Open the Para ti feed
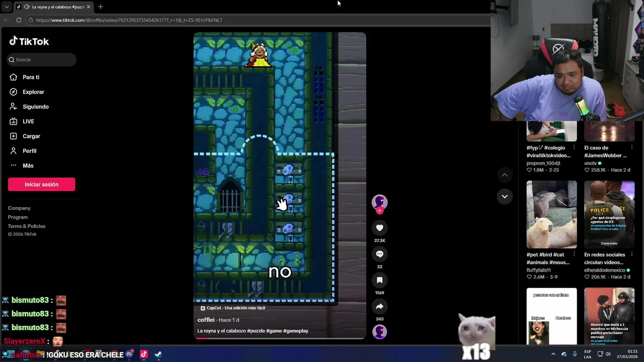Viewport: 644px width, 362px height. [x=31, y=77]
